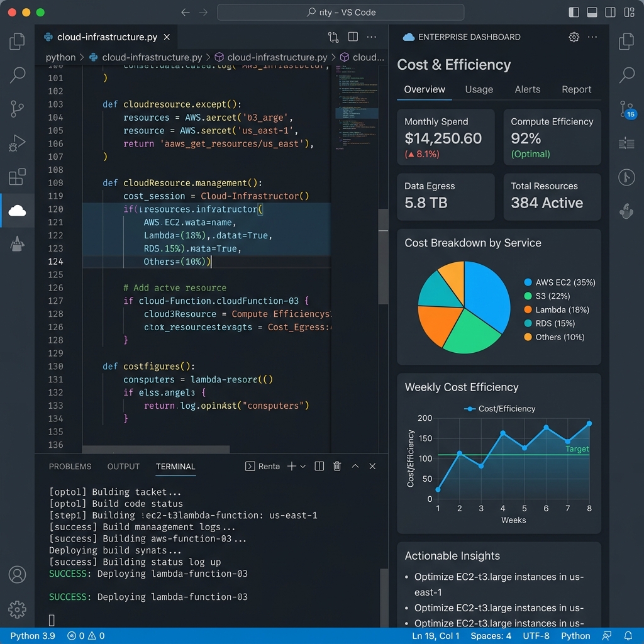Image resolution: width=644 pixels, height=644 pixels.
Task: Click the circular clock icon in right sidebar
Action: tap(626, 177)
